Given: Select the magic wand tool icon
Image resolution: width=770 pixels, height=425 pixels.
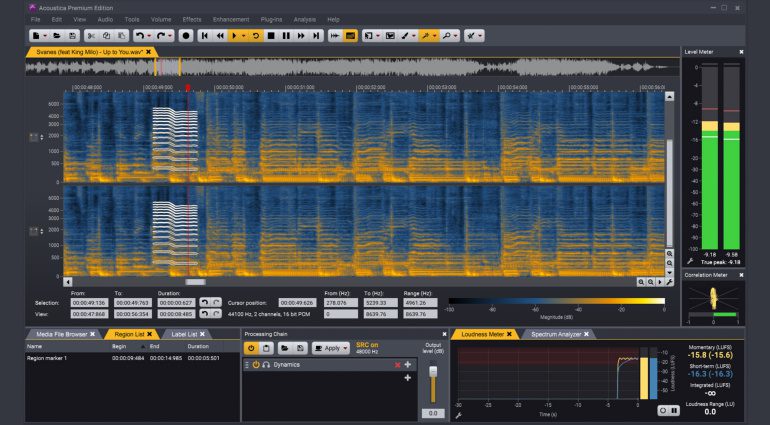Looking at the screenshot, I should point(426,36).
